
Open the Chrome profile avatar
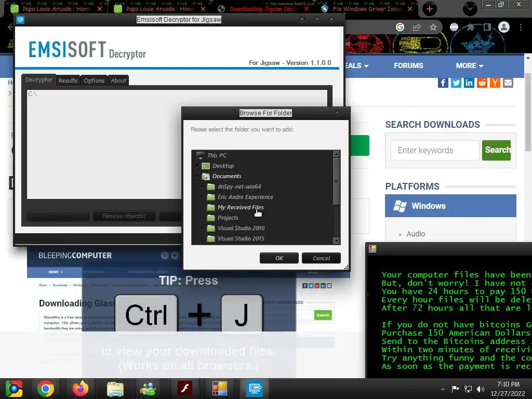point(504,27)
